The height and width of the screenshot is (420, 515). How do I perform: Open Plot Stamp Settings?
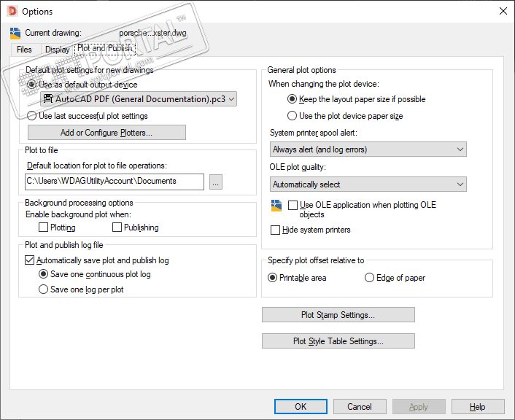338,315
